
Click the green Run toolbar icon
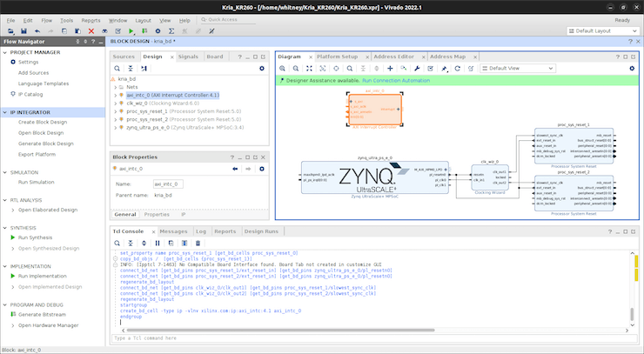(132, 30)
